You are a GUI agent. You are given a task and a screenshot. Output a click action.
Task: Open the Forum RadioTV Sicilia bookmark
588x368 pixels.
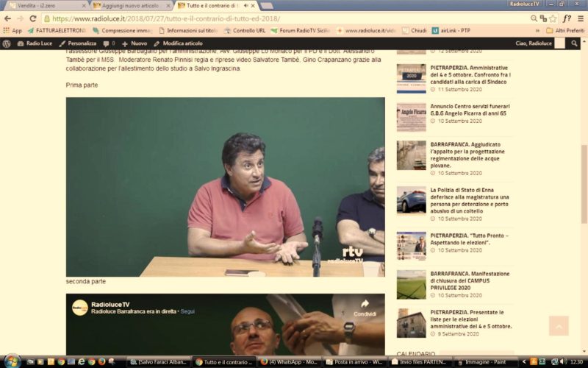(x=301, y=30)
